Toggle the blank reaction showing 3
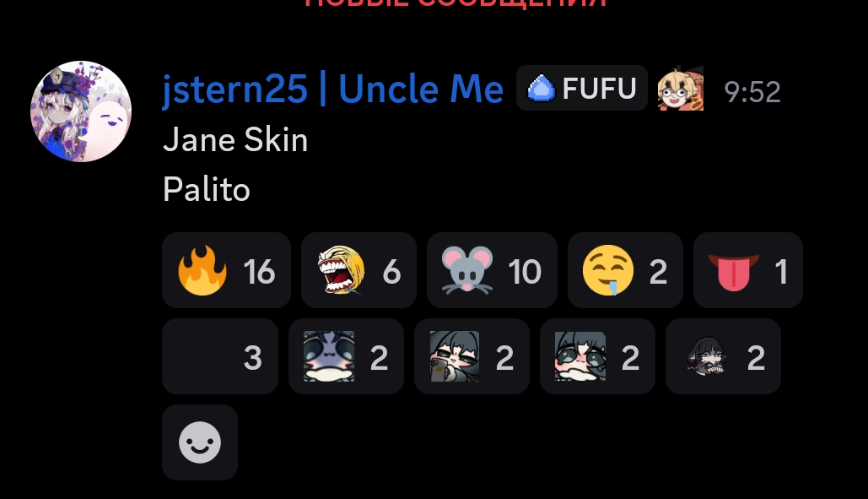868x499 pixels. (x=220, y=356)
